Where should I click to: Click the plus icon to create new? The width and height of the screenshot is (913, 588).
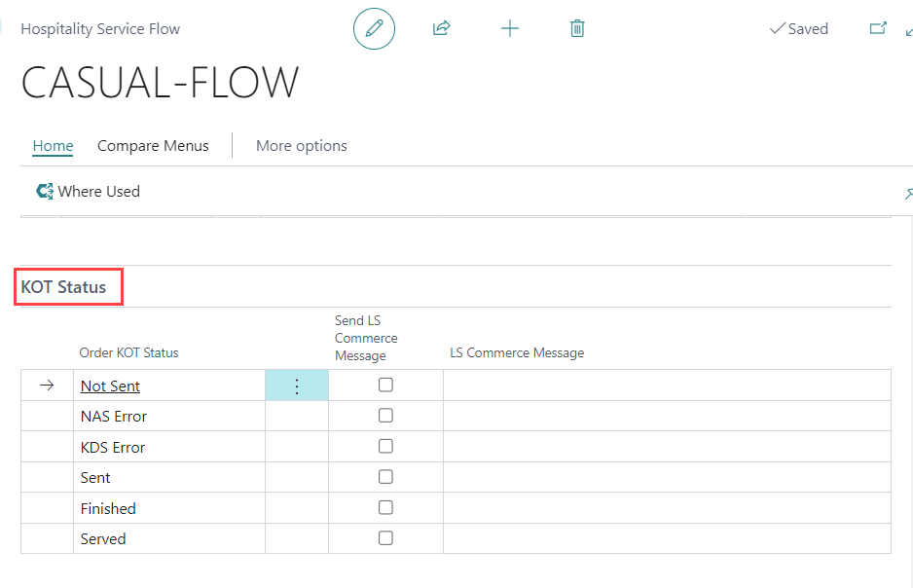[x=509, y=28]
